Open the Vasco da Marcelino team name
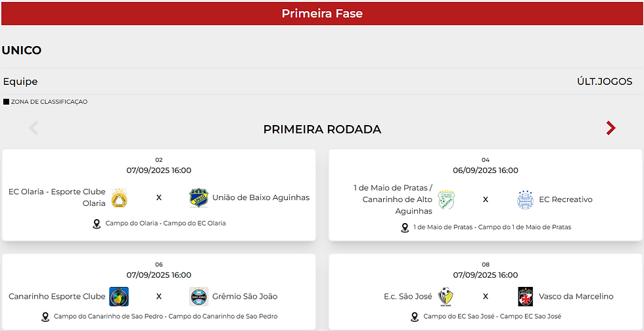644x331 pixels. [576, 296]
